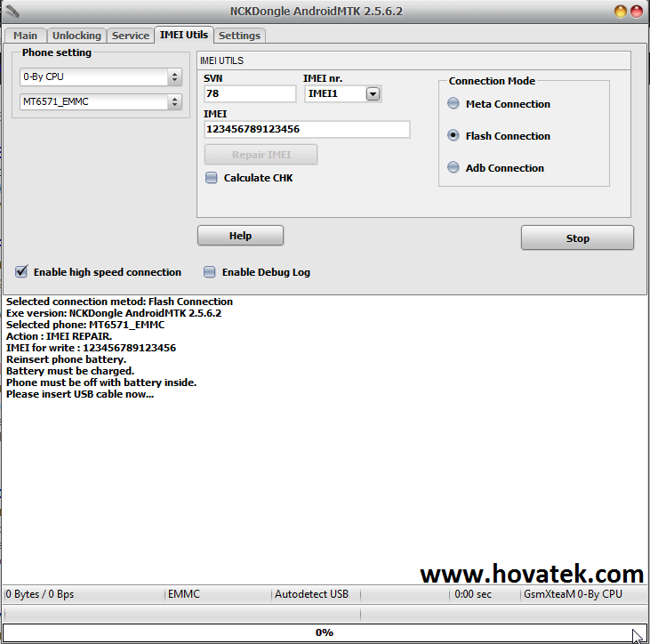Uncheck Enable high speed connection
Screen dimensions: 650x644
(21, 272)
